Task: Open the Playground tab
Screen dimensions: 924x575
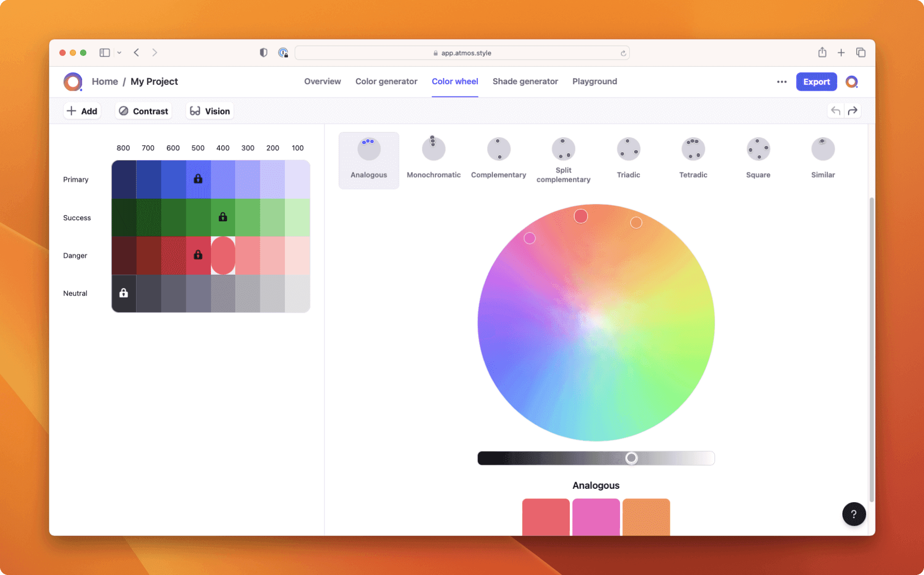Action: coord(594,81)
